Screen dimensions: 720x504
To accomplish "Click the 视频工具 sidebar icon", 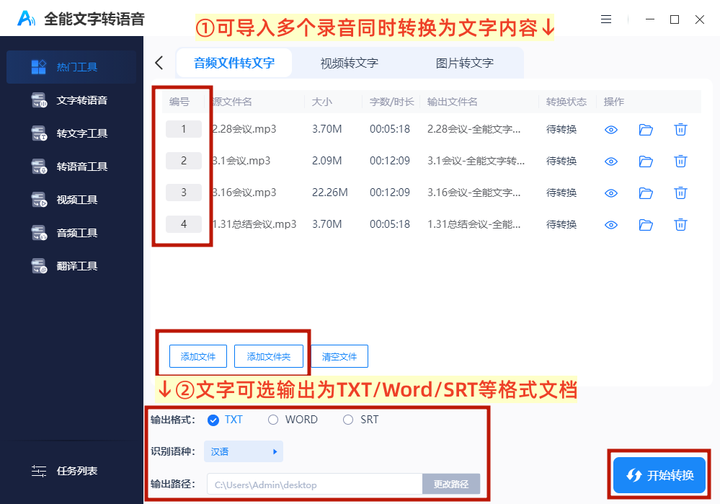I will [39, 200].
